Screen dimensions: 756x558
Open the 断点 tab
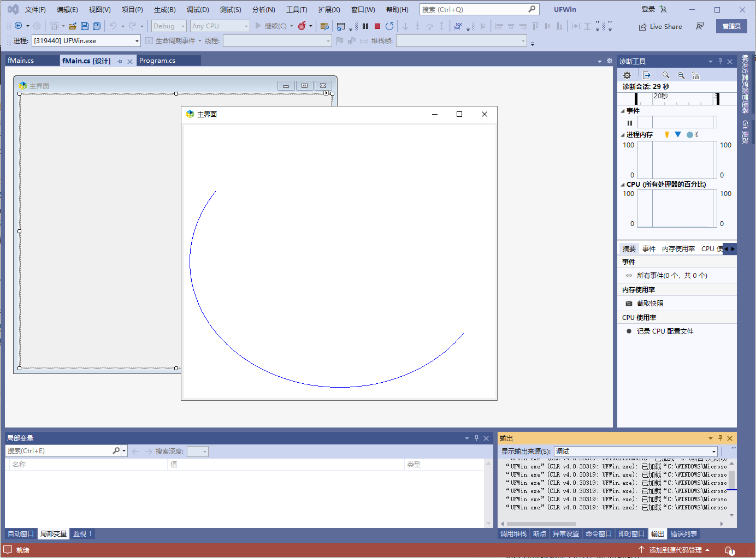tap(540, 533)
